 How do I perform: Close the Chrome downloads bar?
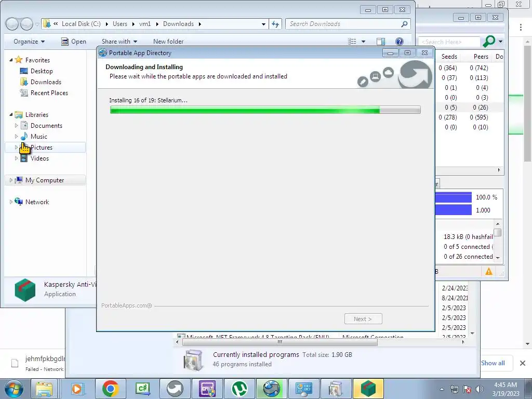coord(523,363)
